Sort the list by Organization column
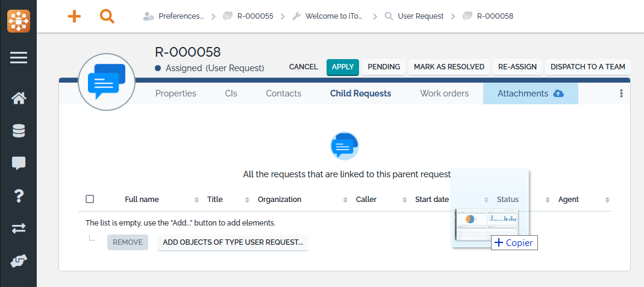The image size is (644, 287). [x=280, y=200]
